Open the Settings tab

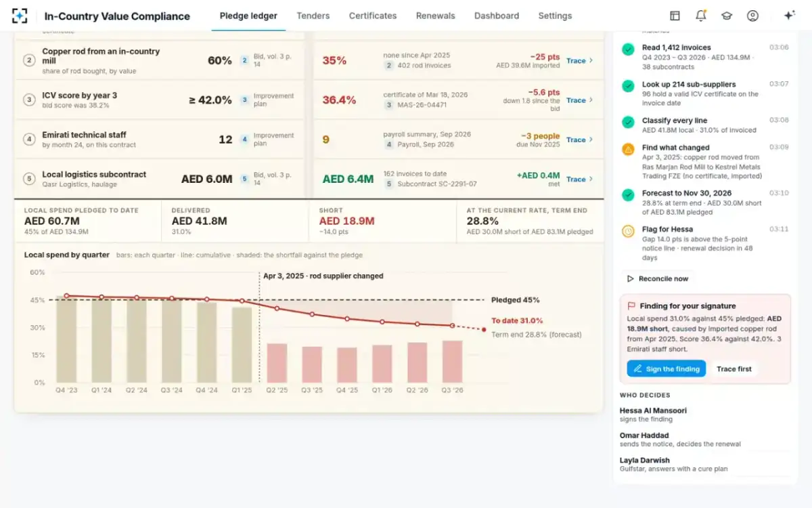[555, 16]
